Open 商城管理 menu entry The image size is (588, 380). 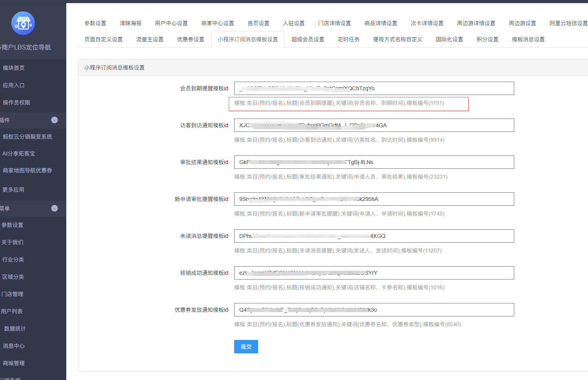[x=14, y=363]
